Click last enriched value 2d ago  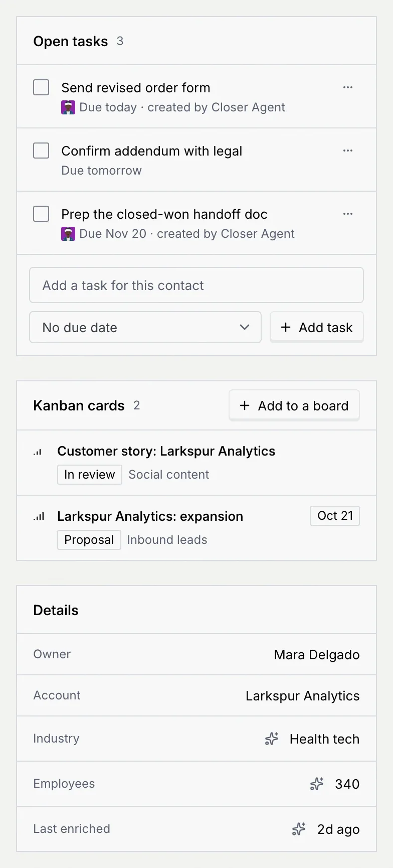[x=338, y=829]
